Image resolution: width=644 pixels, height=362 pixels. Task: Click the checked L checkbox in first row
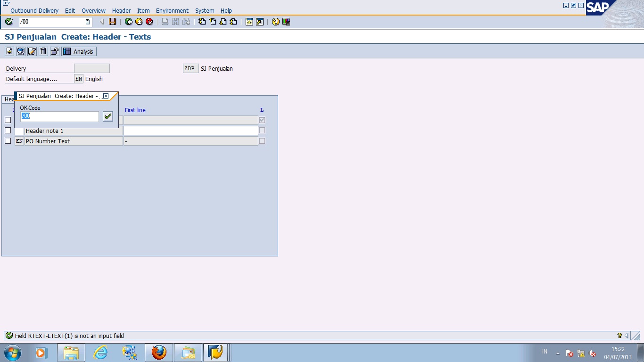(262, 120)
